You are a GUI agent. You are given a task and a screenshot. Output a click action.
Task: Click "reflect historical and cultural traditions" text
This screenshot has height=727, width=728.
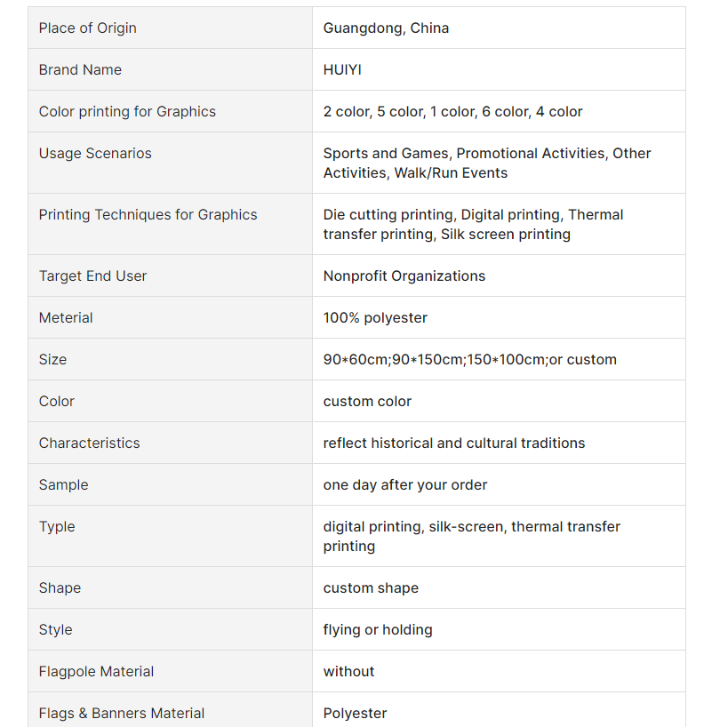click(x=454, y=443)
